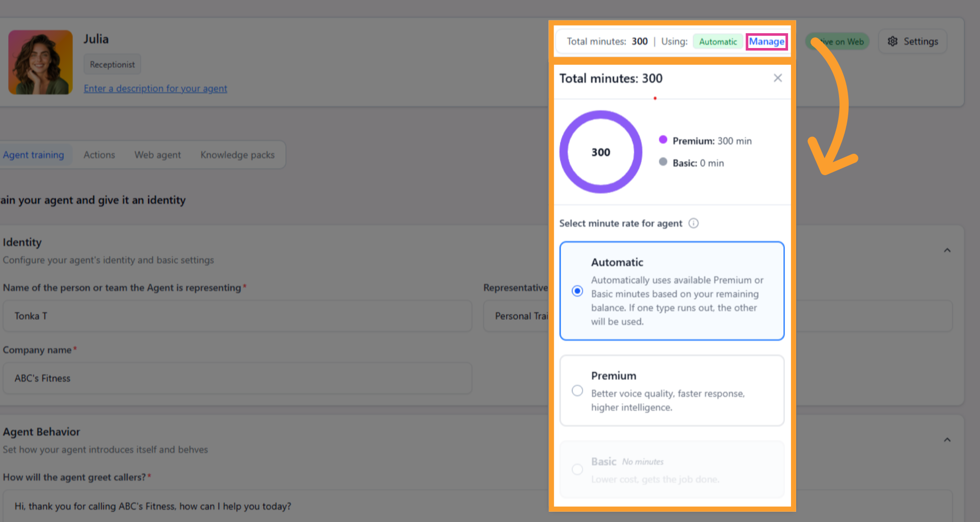Collapse the Agent Behavior section chevron
The image size is (980, 522).
(x=947, y=440)
